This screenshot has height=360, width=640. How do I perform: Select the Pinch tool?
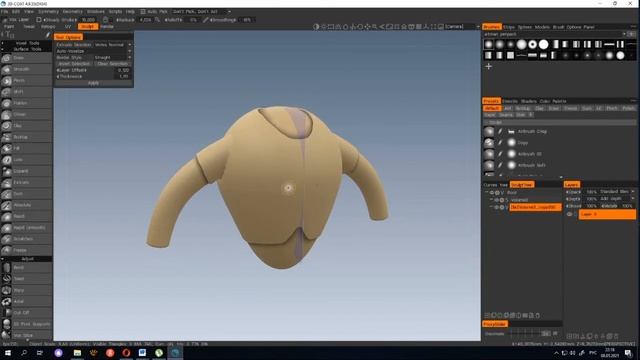tap(27, 81)
